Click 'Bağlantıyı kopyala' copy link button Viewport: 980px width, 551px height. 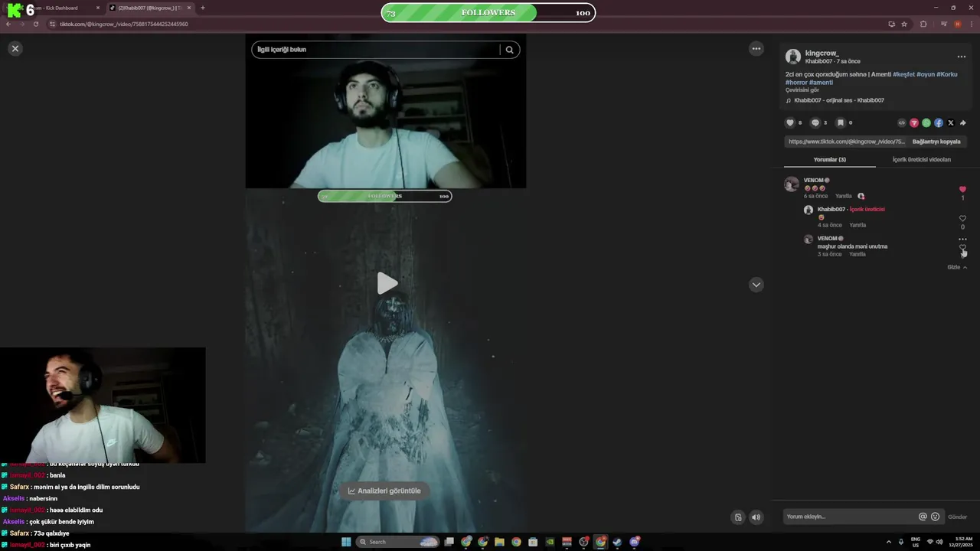pos(936,142)
